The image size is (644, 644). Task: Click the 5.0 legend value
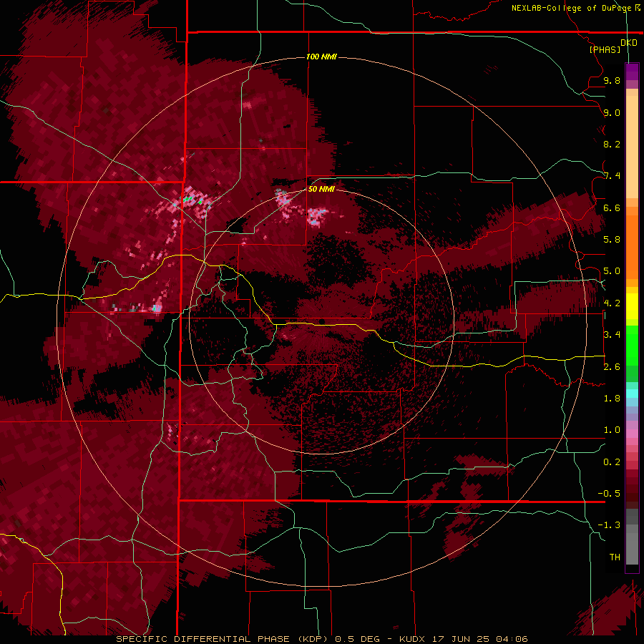click(612, 271)
